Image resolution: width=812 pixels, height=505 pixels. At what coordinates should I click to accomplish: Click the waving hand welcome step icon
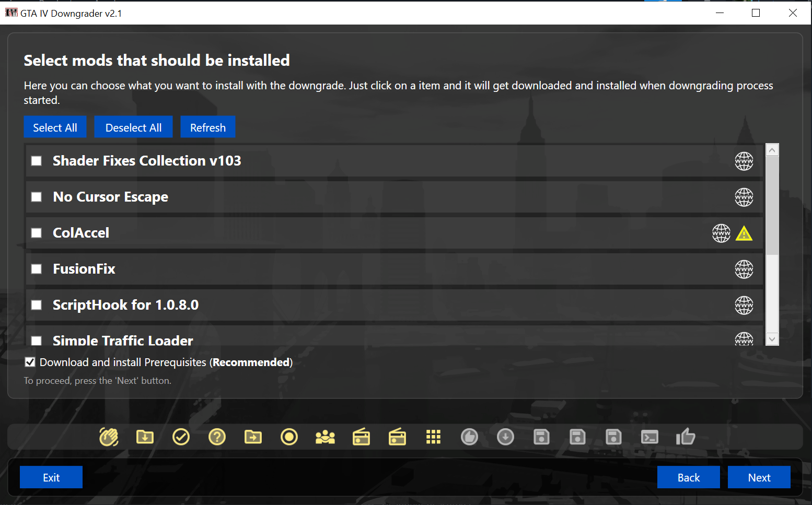point(109,437)
